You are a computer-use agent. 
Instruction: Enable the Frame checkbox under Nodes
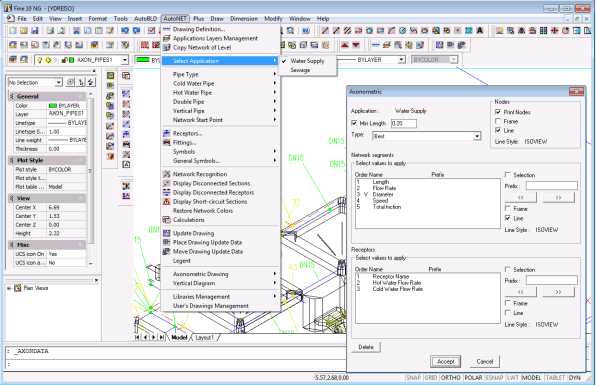[x=498, y=121]
